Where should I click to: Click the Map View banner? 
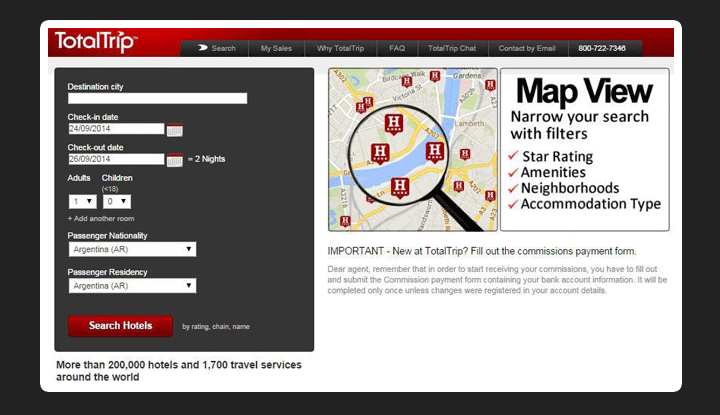[x=585, y=150]
